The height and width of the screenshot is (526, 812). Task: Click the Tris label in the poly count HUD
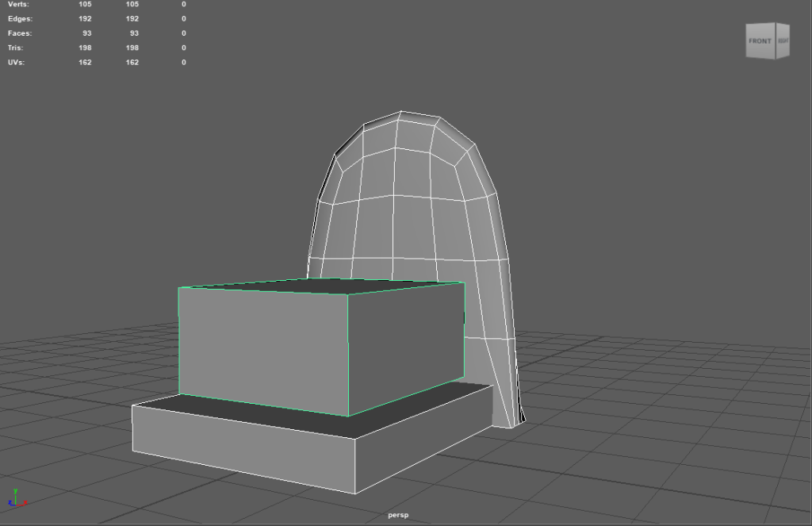click(16, 48)
